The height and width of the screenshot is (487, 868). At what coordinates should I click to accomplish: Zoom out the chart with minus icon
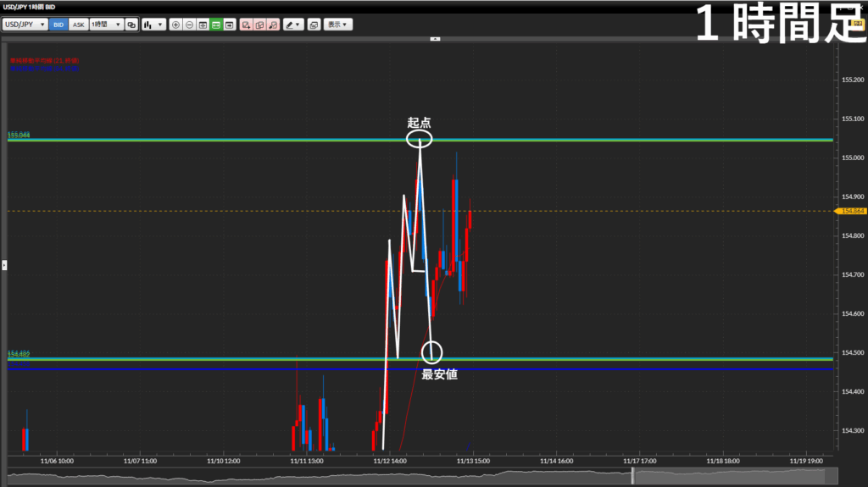pyautogui.click(x=189, y=25)
